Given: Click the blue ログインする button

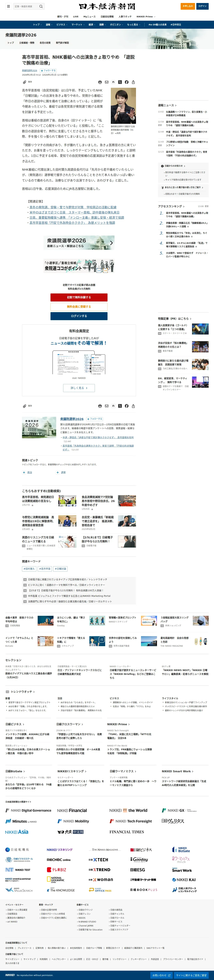Looking at the screenshot, I should coord(79,316).
